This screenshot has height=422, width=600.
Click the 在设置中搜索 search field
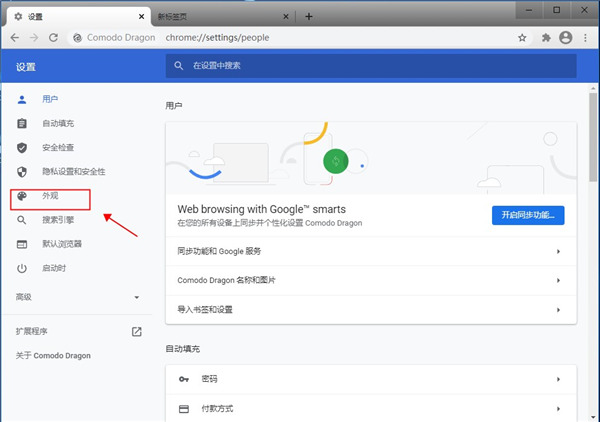(x=370, y=66)
